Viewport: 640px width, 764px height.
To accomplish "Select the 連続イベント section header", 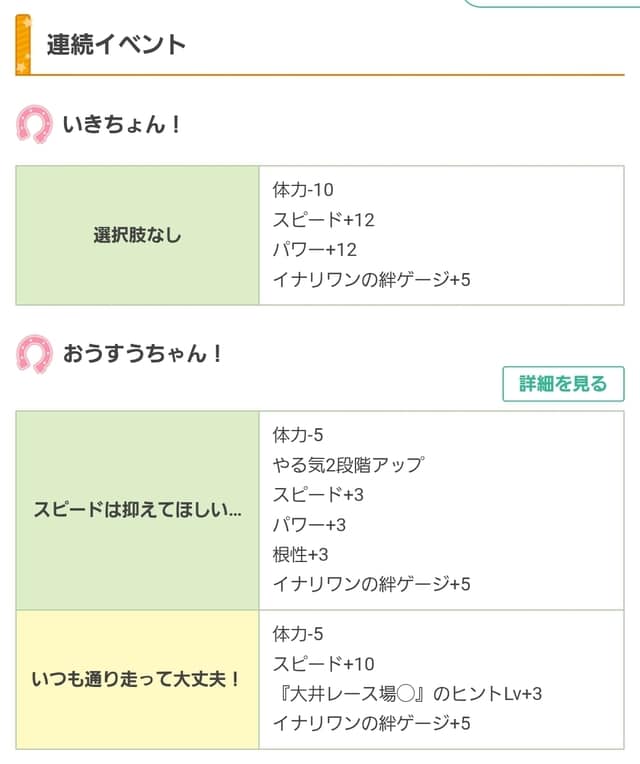I will point(116,45).
